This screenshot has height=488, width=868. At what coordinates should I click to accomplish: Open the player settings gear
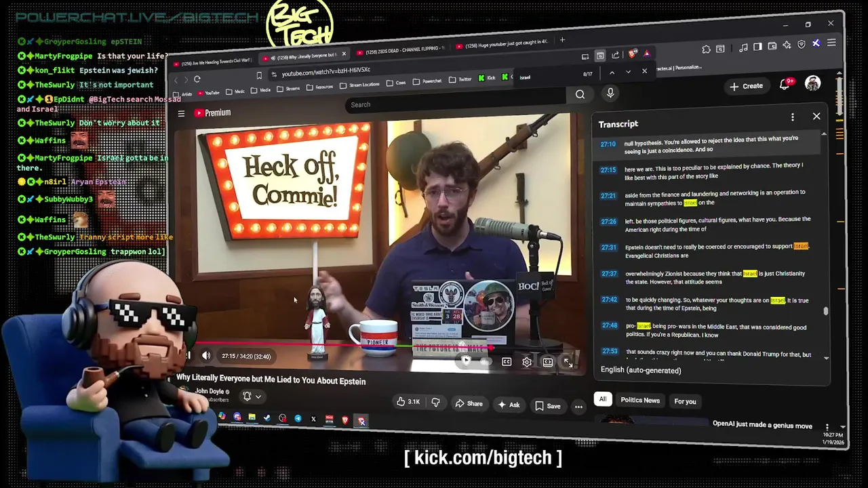tap(527, 362)
